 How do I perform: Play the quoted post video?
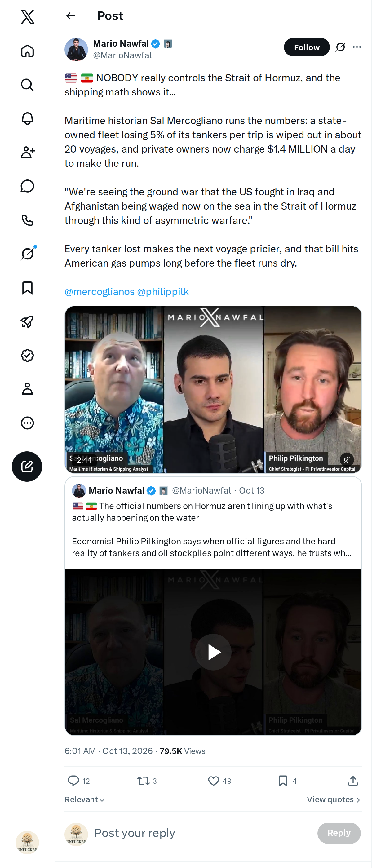(x=213, y=652)
